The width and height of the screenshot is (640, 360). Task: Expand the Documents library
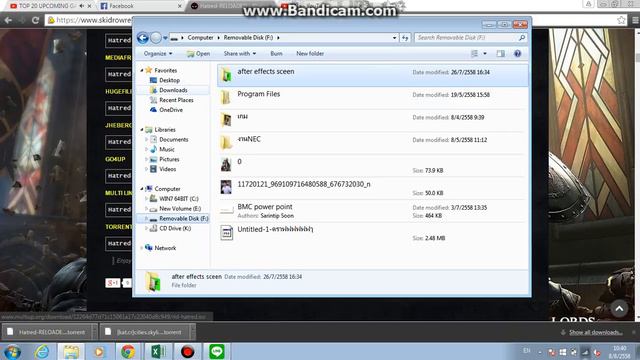(147, 140)
